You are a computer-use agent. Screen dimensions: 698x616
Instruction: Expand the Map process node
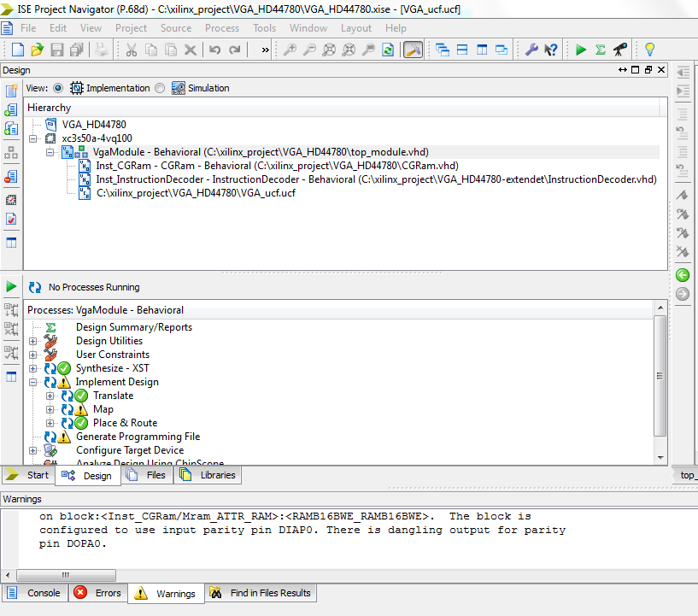click(50, 409)
